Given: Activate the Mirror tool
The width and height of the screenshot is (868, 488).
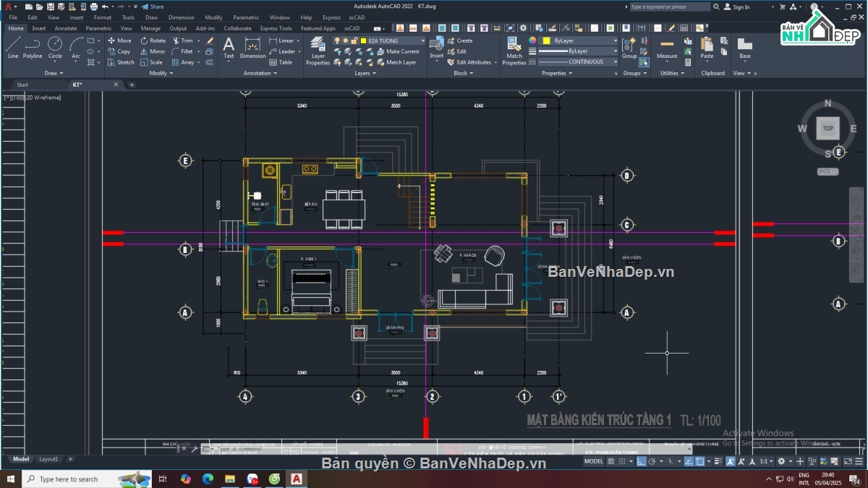Looking at the screenshot, I should (x=153, y=51).
